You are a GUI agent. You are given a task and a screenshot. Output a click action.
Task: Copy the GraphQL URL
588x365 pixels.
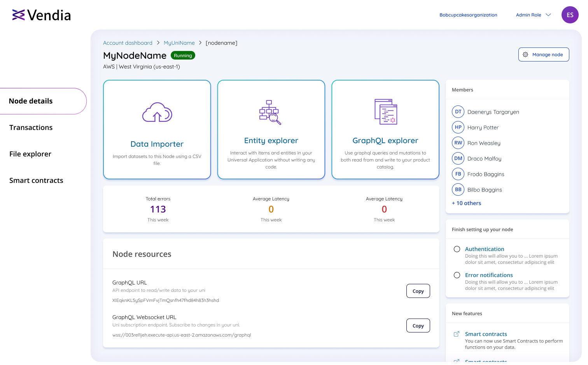point(418,291)
